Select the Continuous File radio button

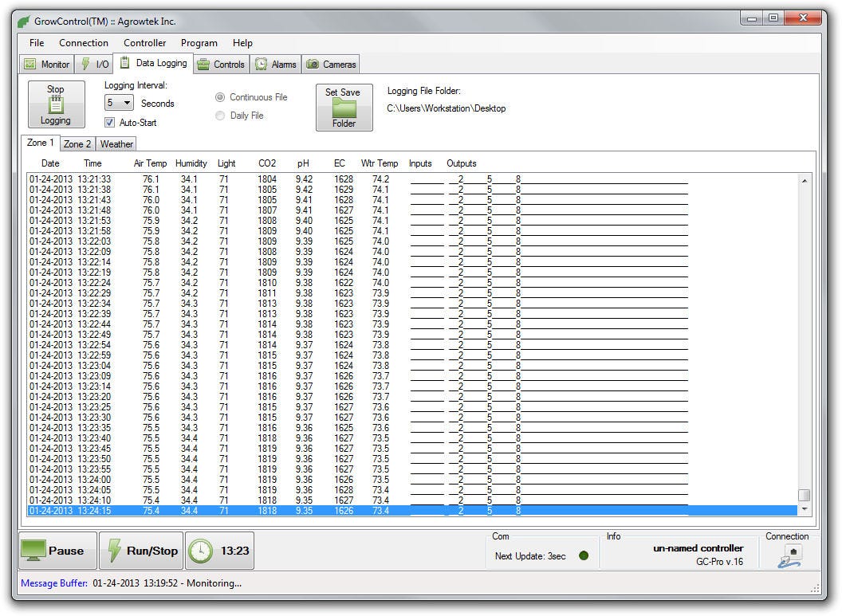point(220,97)
